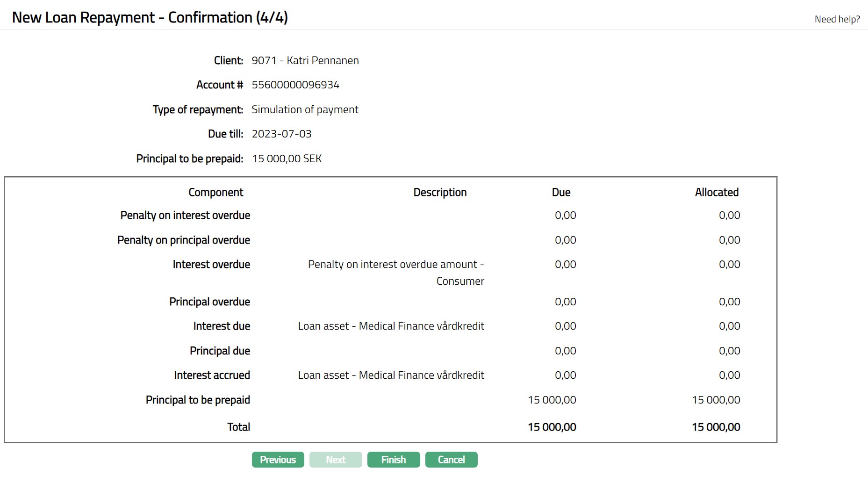Click the New Loan Repayment confirmation title
This screenshot has width=868, height=483.
[x=150, y=17]
